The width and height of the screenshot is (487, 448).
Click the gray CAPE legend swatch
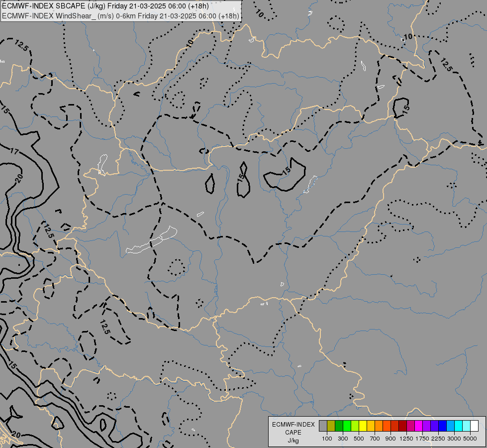[323, 426]
